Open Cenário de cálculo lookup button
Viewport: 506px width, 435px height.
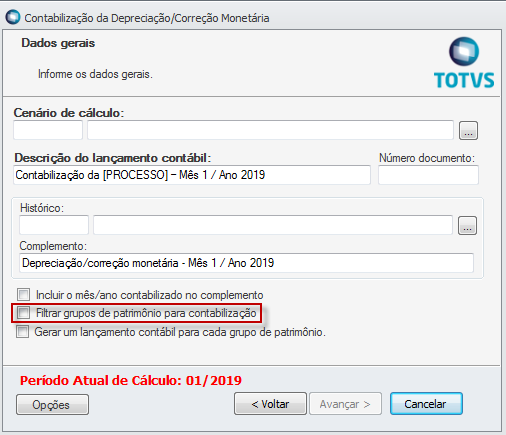(468, 130)
